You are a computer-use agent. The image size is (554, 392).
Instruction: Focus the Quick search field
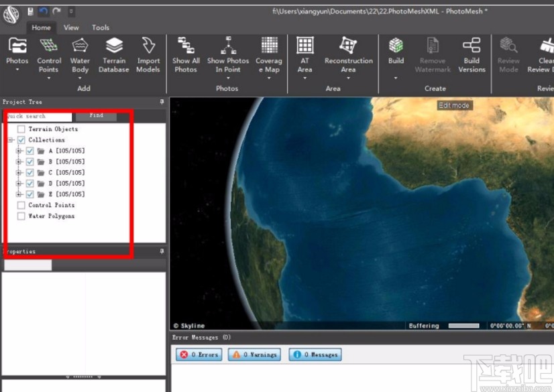tap(38, 116)
